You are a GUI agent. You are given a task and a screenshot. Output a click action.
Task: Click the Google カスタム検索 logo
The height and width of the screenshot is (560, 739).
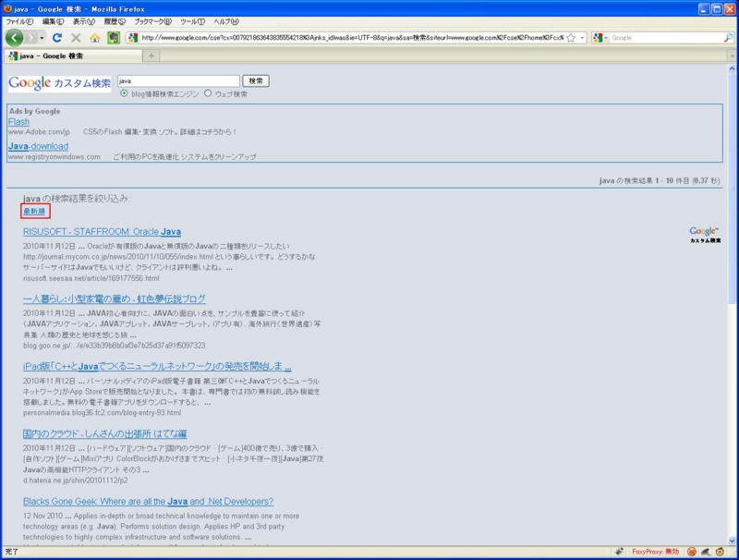59,83
